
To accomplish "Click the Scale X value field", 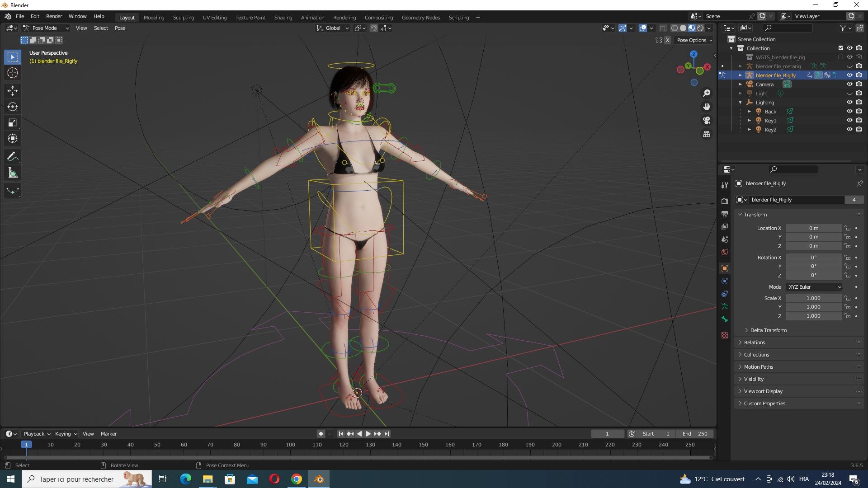I will coord(813,298).
